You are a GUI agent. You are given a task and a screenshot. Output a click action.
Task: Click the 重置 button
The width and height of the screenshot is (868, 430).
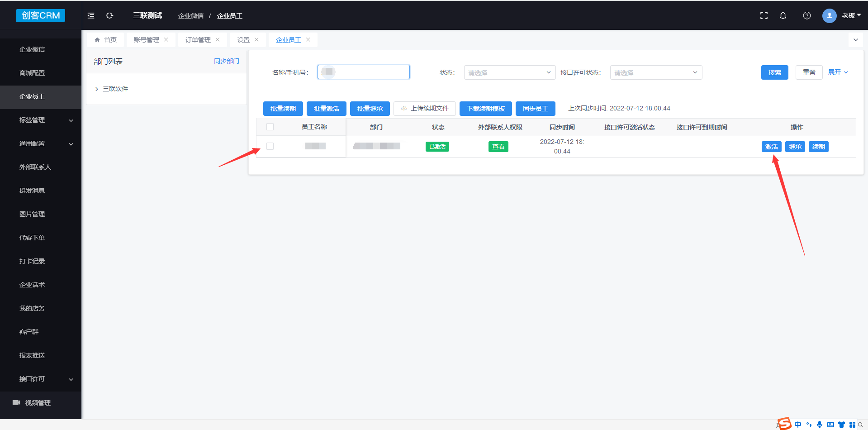tap(809, 72)
